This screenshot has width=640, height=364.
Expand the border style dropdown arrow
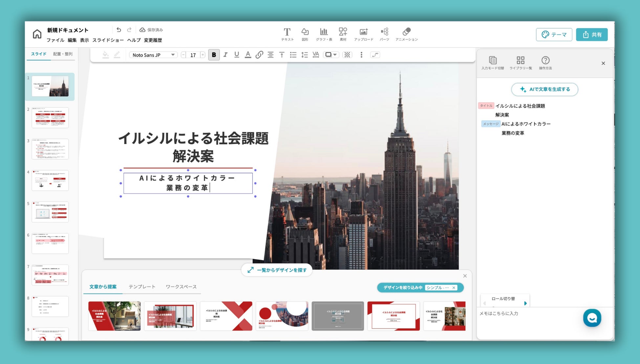pos(335,55)
